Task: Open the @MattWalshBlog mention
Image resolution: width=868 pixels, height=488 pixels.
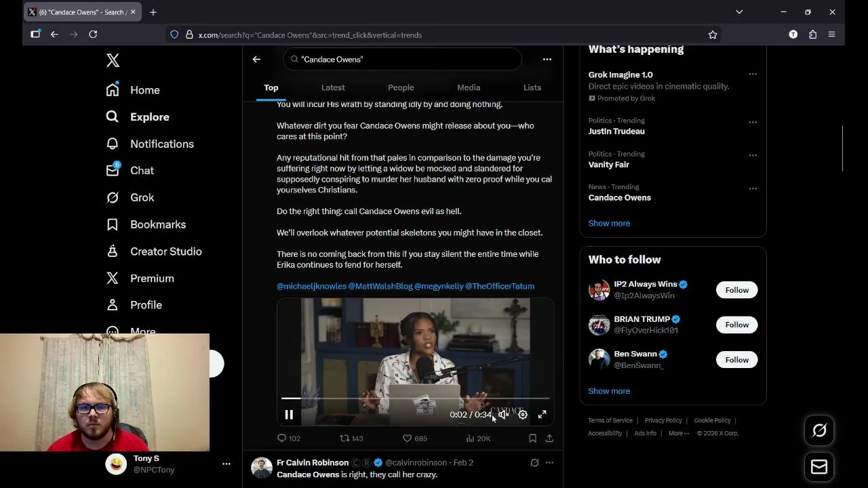Action: pos(380,286)
